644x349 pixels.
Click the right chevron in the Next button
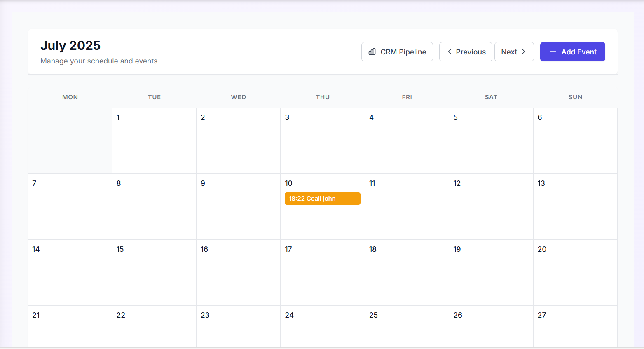[524, 52]
